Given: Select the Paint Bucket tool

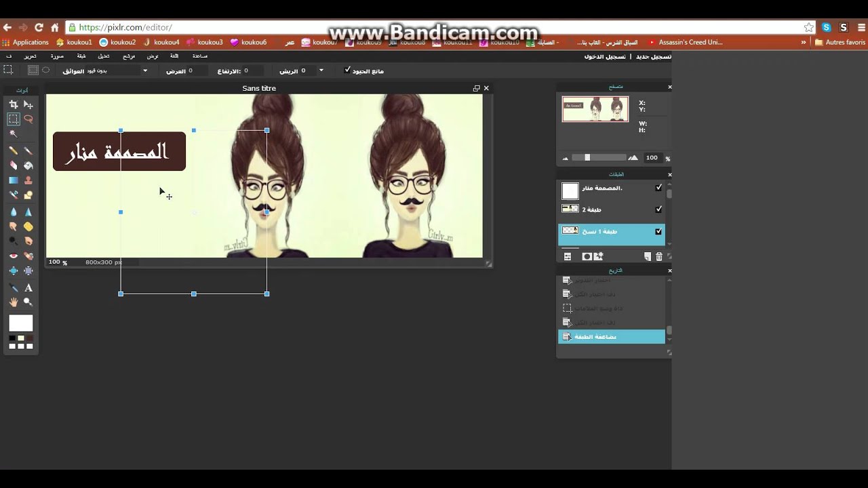Looking at the screenshot, I should 28,165.
